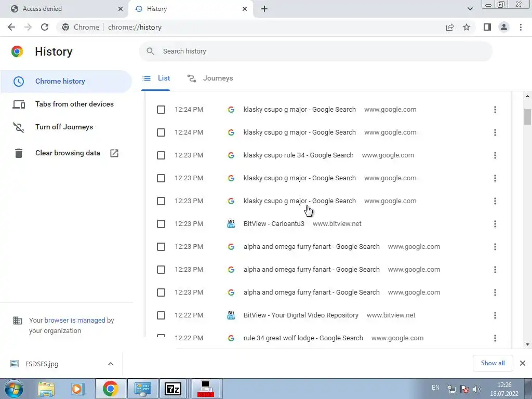Go back using the browser back arrow
Image resolution: width=532 pixels, height=399 pixels.
(x=11, y=27)
